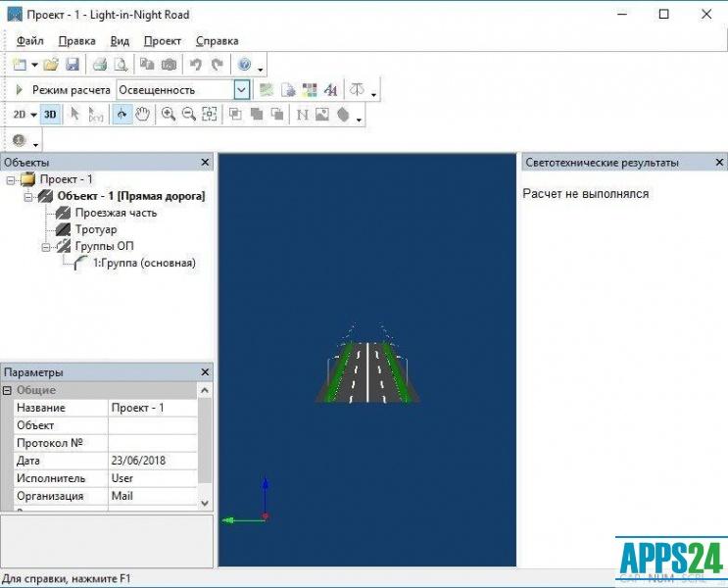Click the New project icon

point(20,64)
